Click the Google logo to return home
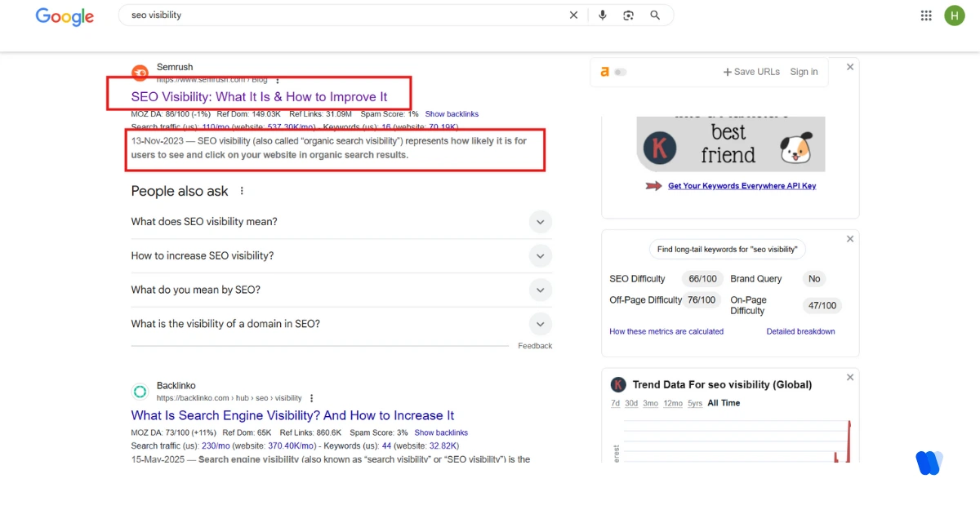The height and width of the screenshot is (514, 980). coord(65,16)
